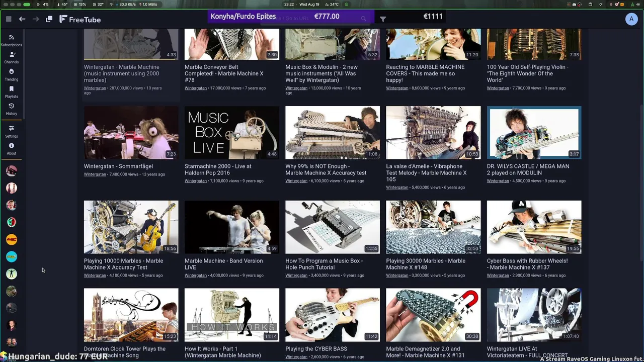Go back using the back arrow
This screenshot has width=644, height=362.
click(x=22, y=19)
